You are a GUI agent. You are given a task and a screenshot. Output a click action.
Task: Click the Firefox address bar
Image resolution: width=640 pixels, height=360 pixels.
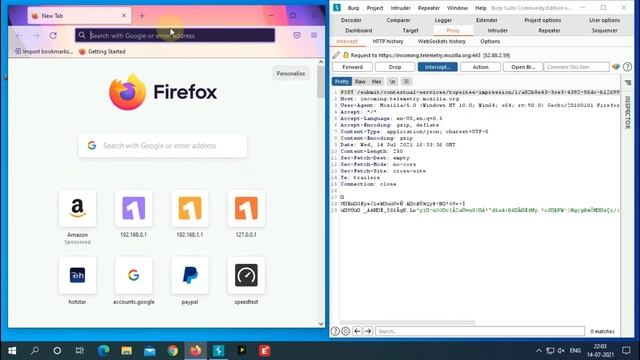tap(175, 36)
